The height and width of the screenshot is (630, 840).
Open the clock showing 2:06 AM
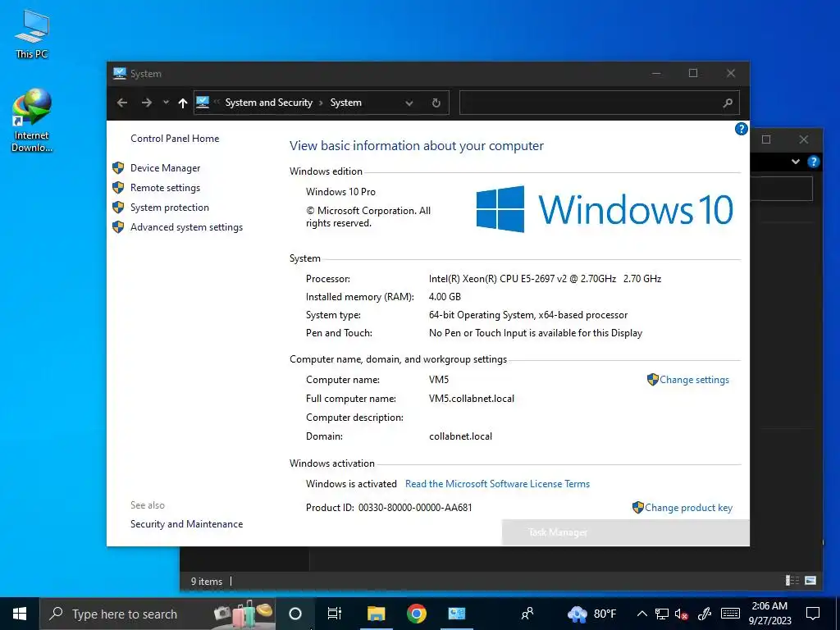click(x=769, y=614)
